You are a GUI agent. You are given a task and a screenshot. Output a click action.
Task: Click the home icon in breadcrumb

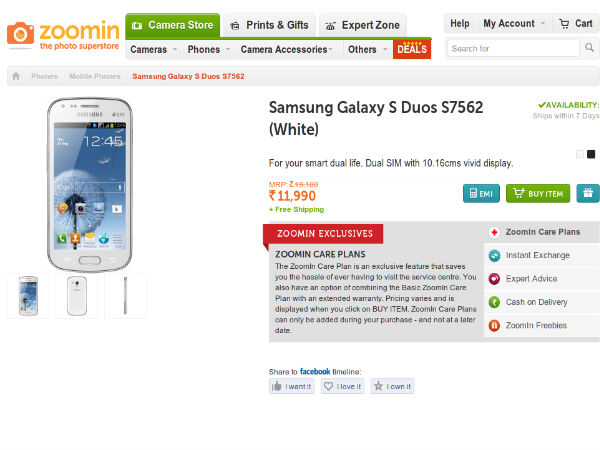pyautogui.click(x=16, y=76)
